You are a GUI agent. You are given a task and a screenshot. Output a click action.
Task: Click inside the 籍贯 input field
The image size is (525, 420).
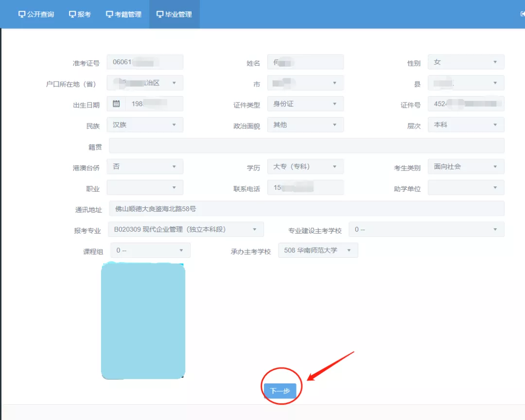tap(306, 145)
